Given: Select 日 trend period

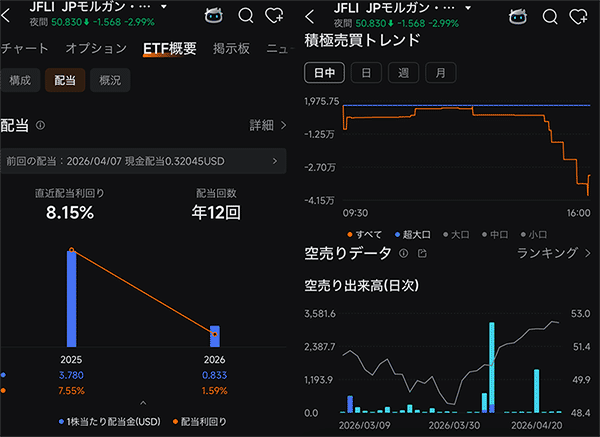Looking at the screenshot, I should point(366,73).
